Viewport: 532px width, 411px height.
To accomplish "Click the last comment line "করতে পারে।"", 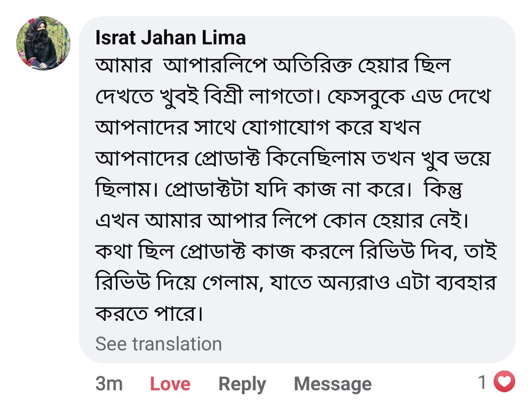I will pyautogui.click(x=149, y=313).
